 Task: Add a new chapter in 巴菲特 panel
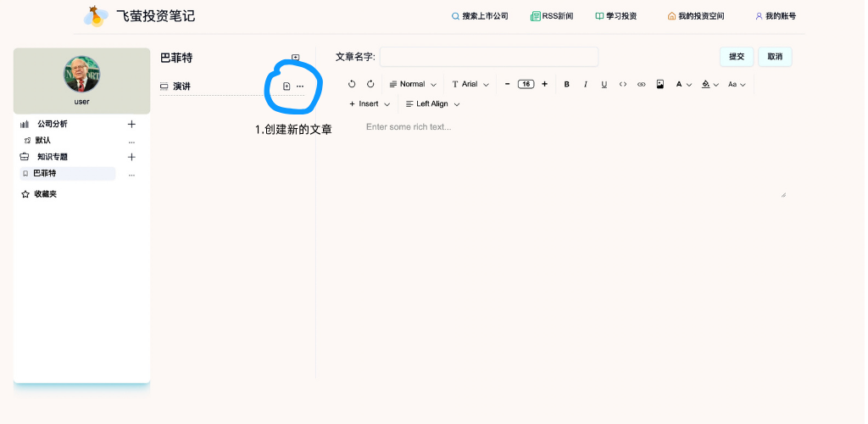pyautogui.click(x=296, y=58)
